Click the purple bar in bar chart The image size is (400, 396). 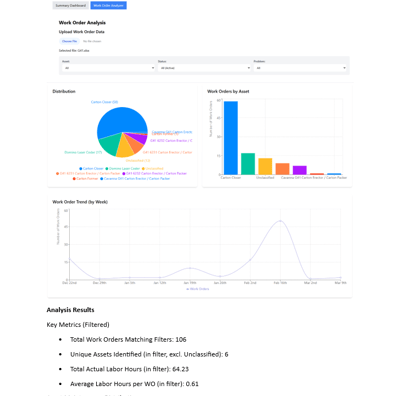pyautogui.click(x=300, y=170)
